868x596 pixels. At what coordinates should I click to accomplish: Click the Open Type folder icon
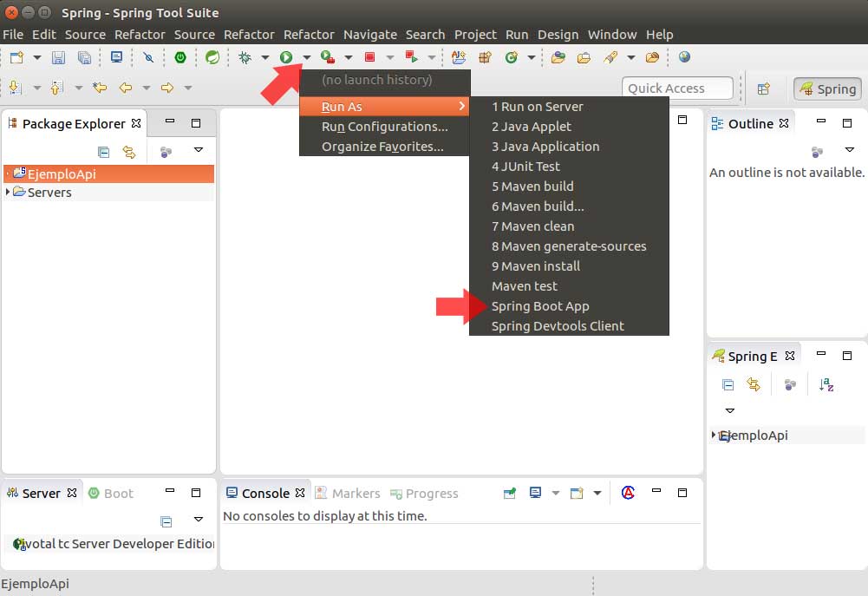(x=558, y=57)
